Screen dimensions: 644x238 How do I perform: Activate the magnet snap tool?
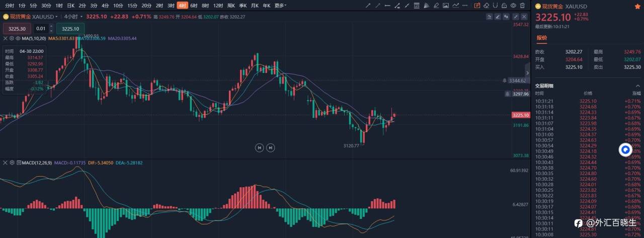coord(495,6)
